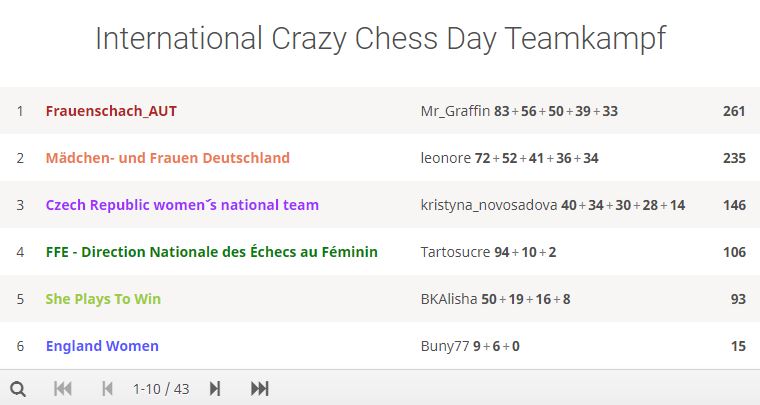Viewport: 760px width, 405px height.
Task: Select player leonore
Action: point(445,158)
